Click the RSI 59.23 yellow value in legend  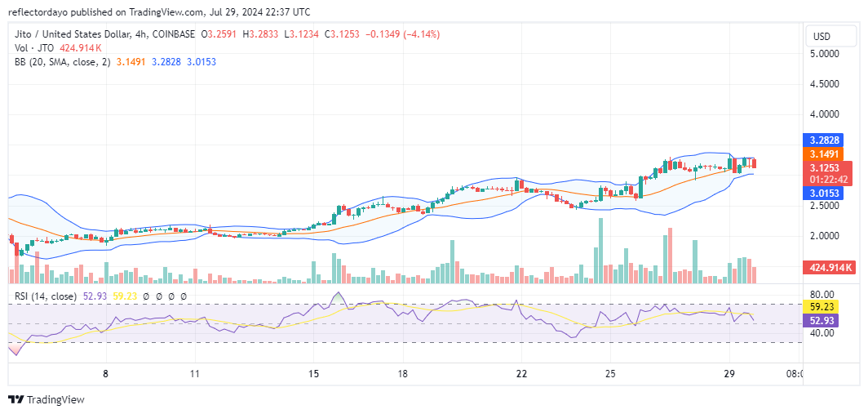point(125,296)
